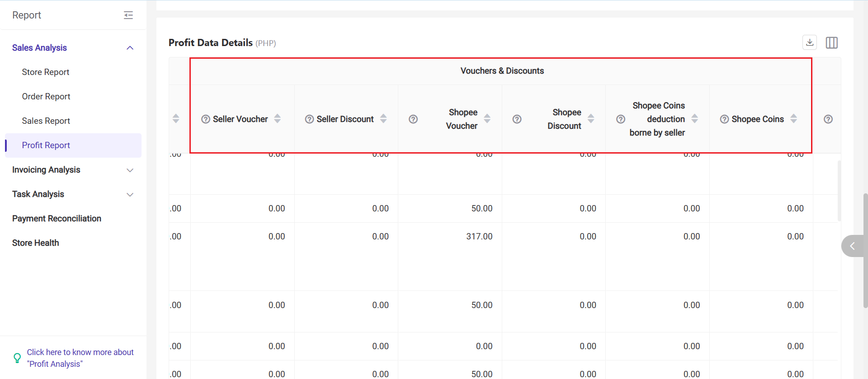Go to Store Health
This screenshot has height=379, width=868.
[36, 243]
